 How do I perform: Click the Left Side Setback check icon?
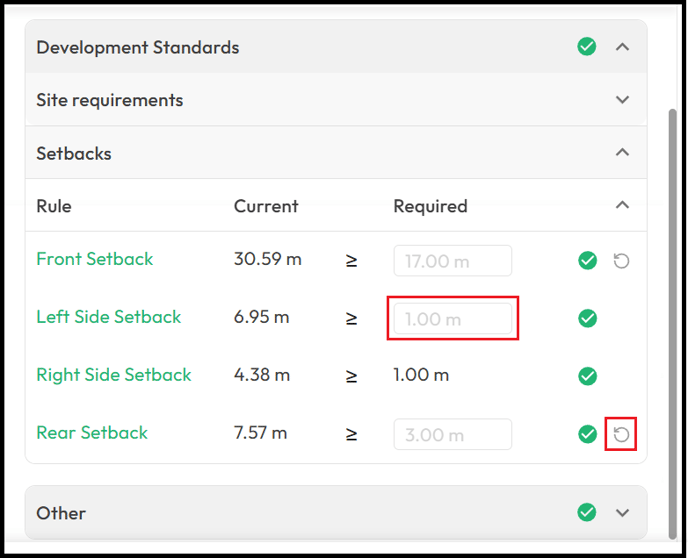click(x=588, y=318)
